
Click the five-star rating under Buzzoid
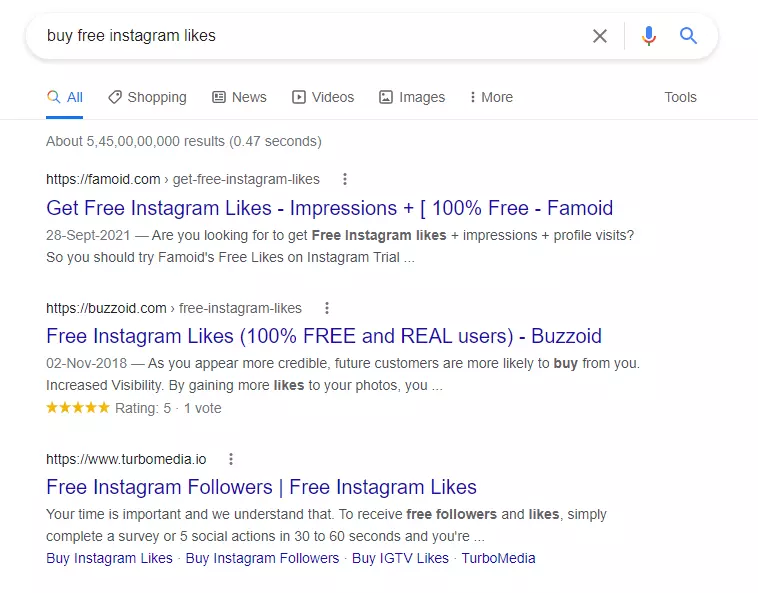click(78, 408)
